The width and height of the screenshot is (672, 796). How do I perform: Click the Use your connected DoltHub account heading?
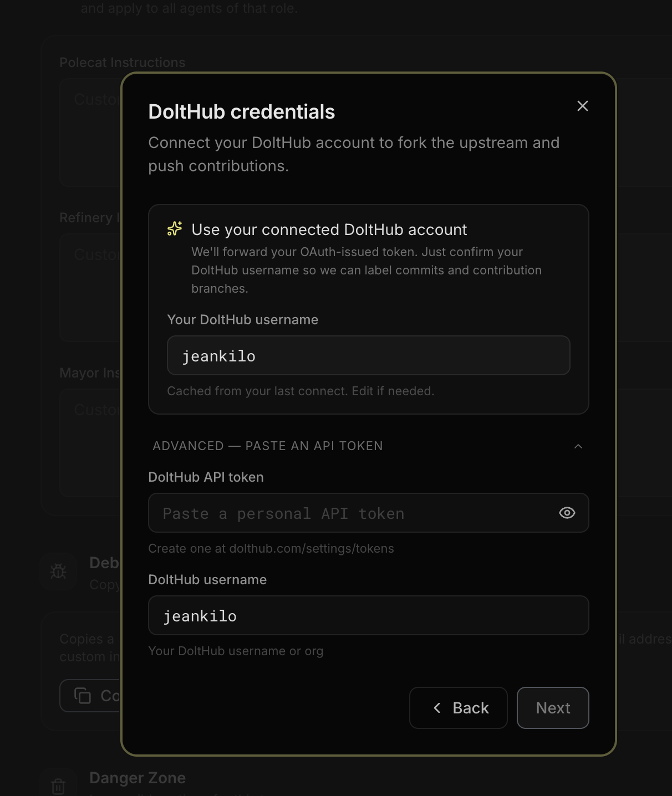pos(329,229)
